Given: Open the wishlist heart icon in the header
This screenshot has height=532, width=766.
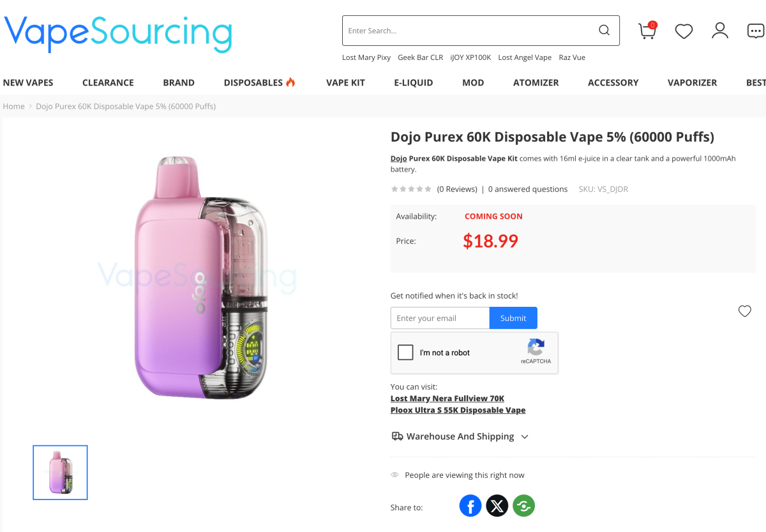Looking at the screenshot, I should [x=684, y=31].
